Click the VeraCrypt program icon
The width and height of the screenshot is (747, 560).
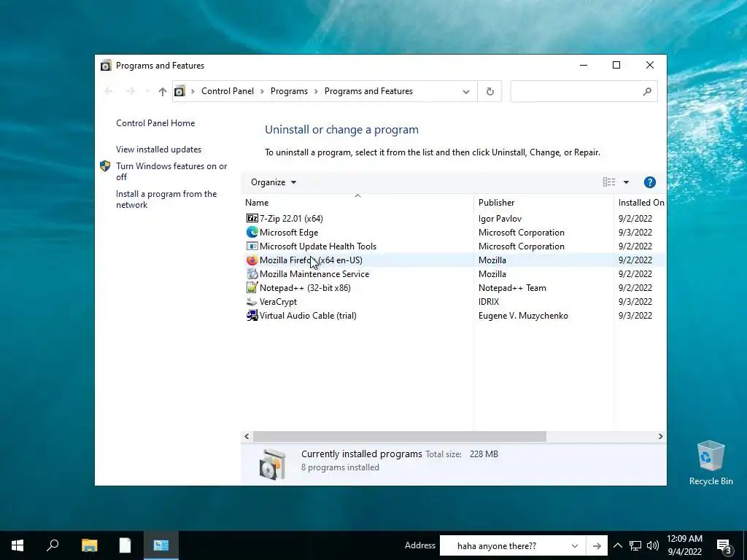(x=252, y=301)
